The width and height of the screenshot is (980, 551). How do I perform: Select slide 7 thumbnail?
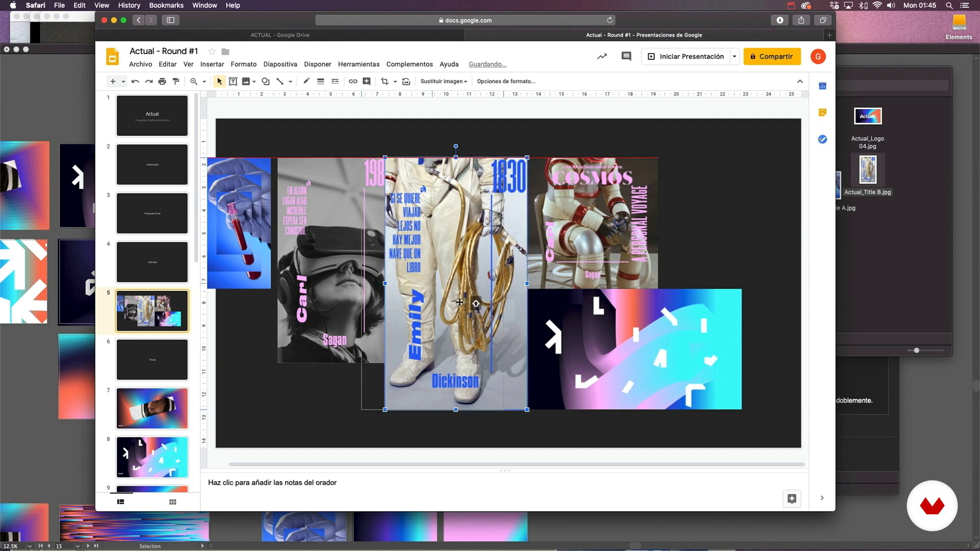(x=152, y=408)
